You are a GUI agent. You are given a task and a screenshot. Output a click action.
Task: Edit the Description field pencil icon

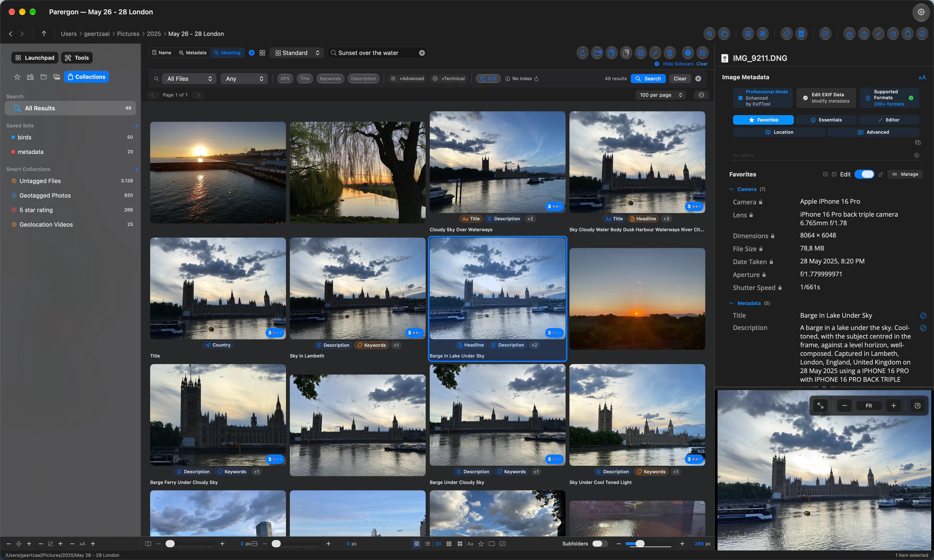(923, 328)
